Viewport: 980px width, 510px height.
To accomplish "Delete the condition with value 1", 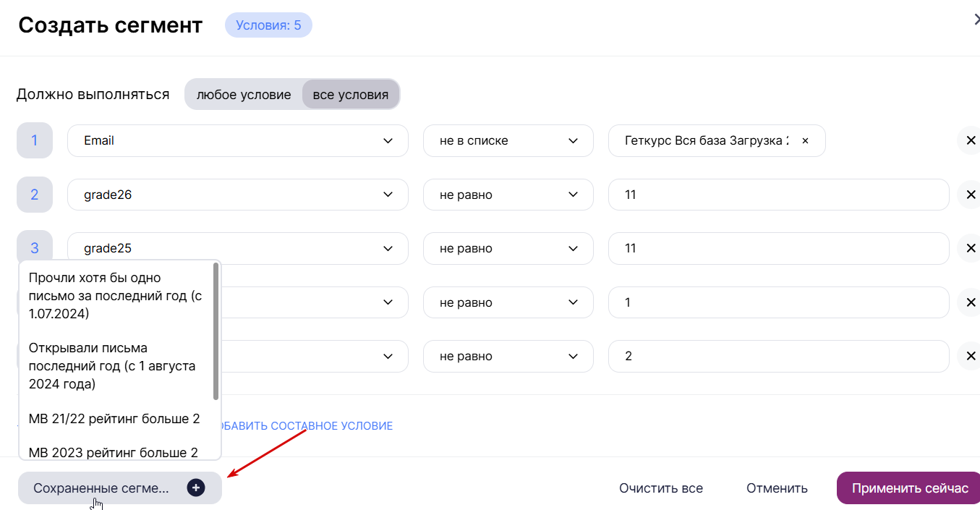I will (969, 302).
